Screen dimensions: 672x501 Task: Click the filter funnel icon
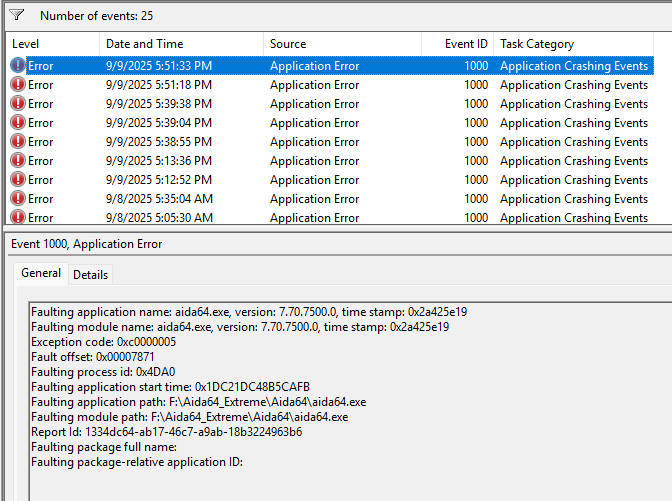point(17,15)
